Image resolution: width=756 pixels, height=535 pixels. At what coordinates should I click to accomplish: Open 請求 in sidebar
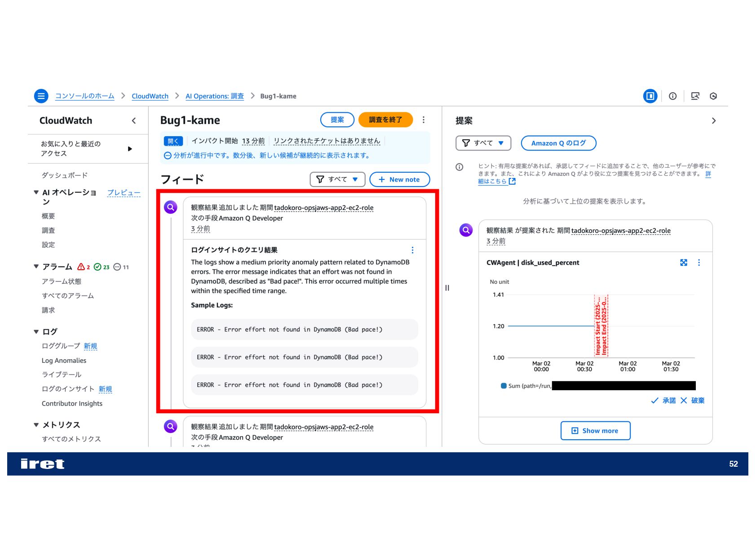(x=48, y=310)
